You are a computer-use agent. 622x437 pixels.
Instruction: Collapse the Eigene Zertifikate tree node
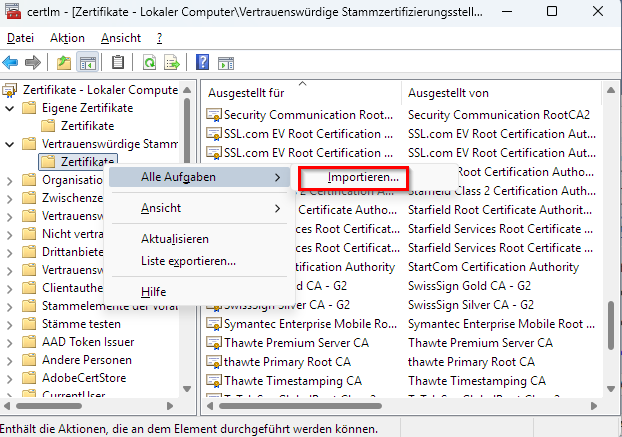[x=10, y=108]
